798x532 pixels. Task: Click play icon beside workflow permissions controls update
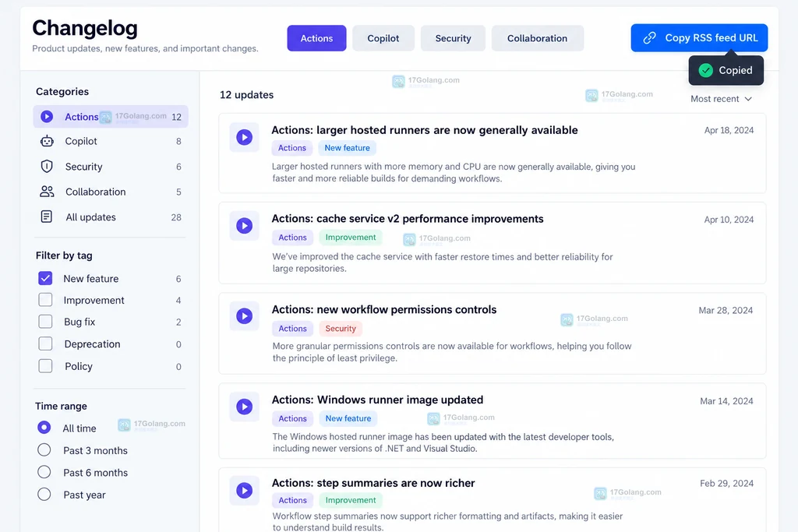[x=244, y=316]
